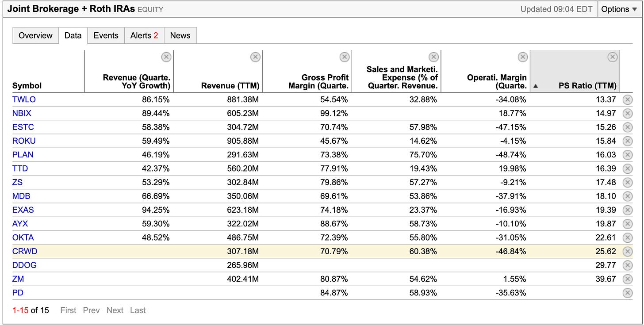Viewport: 644px width, 325px height.
Task: Delete the CRWD row with its X icon
Action: tap(627, 252)
